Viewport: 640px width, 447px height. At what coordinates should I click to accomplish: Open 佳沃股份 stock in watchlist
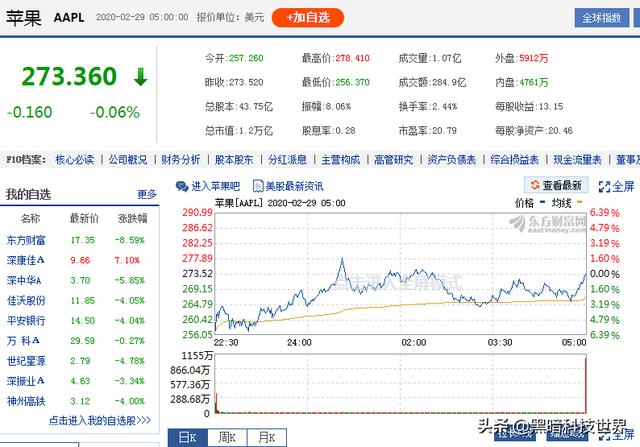pos(26,301)
